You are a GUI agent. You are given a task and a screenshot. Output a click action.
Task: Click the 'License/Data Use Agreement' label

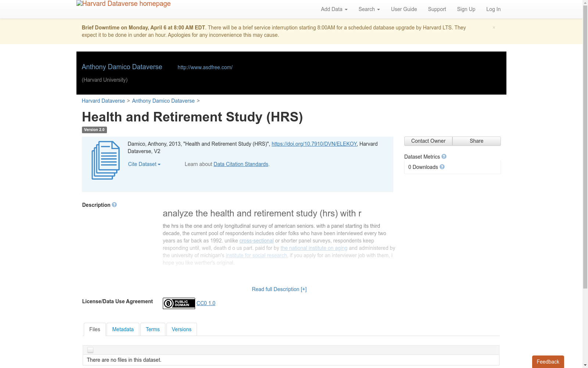[118, 301]
